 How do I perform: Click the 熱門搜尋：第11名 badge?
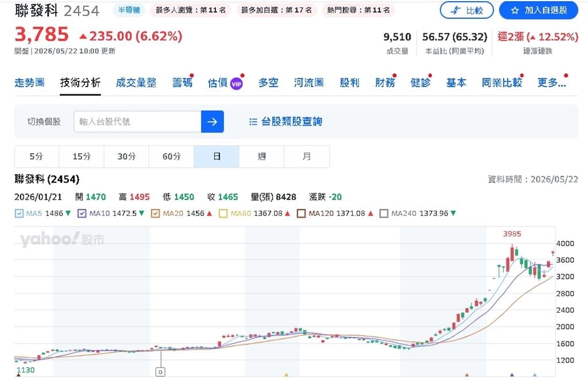[358, 10]
